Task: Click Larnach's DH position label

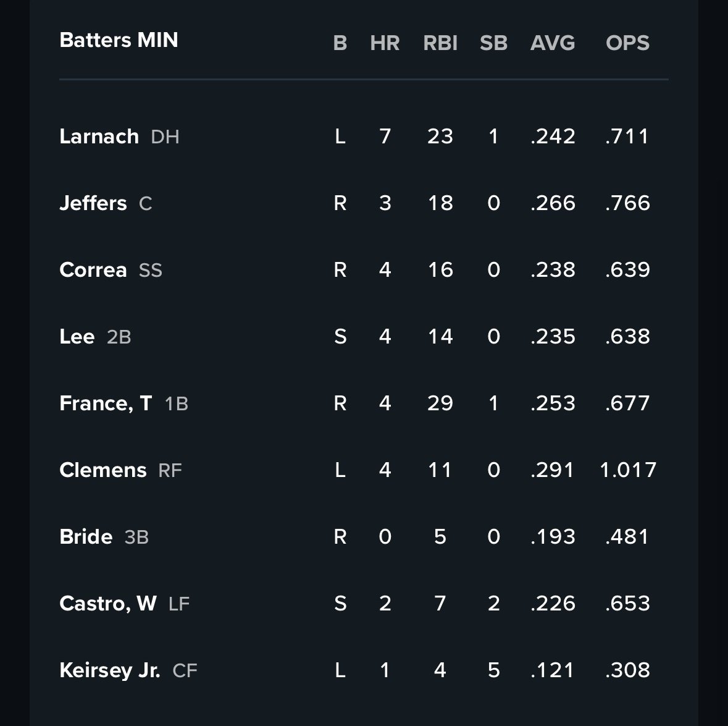Action: 165,137
